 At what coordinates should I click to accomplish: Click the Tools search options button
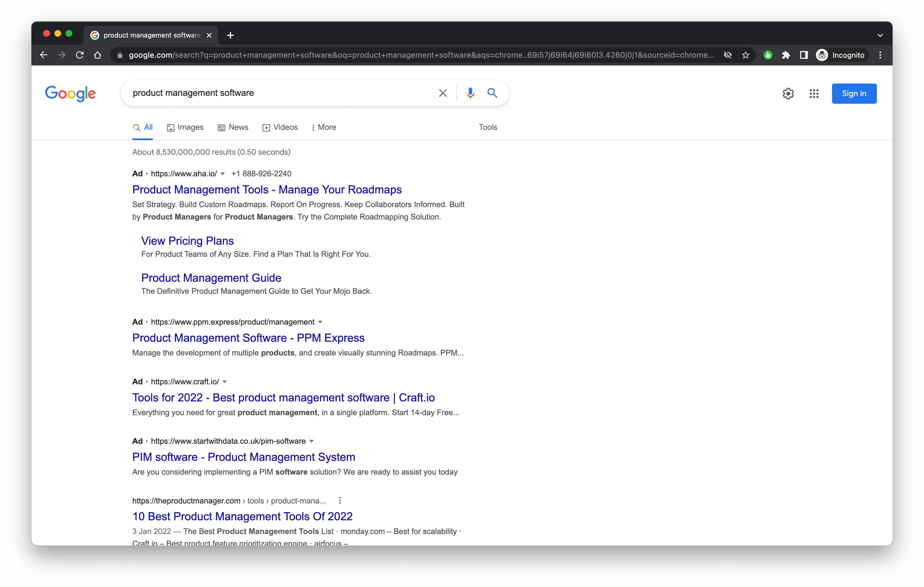point(487,127)
